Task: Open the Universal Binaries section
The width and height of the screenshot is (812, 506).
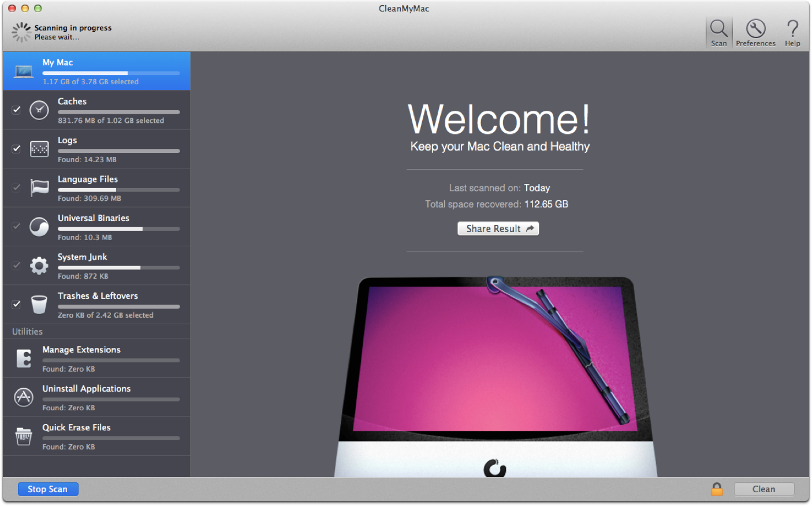Action: pos(96,227)
